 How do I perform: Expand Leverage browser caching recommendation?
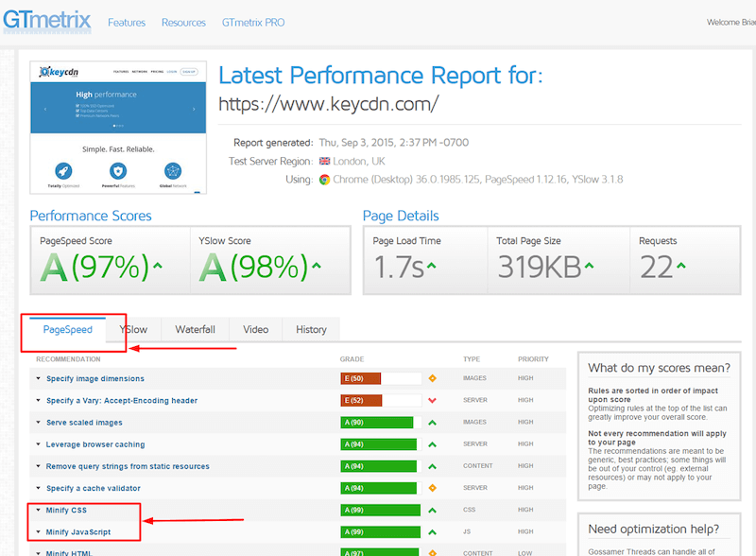pos(38,444)
